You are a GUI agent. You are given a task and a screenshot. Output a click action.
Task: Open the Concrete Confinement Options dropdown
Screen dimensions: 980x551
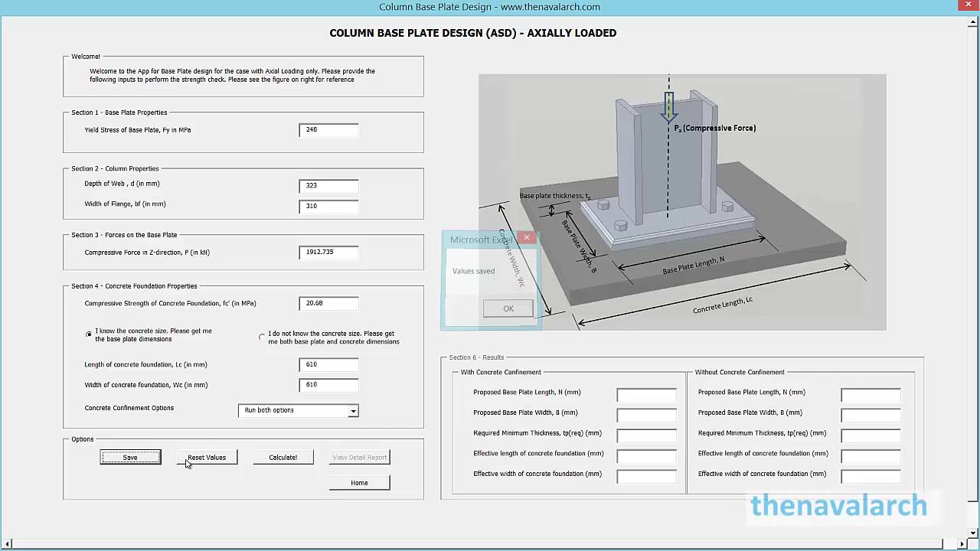click(x=353, y=411)
